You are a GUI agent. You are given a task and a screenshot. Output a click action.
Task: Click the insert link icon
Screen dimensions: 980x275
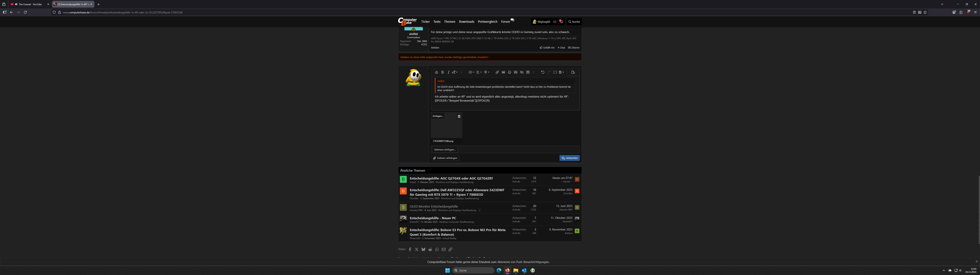pyautogui.click(x=497, y=72)
